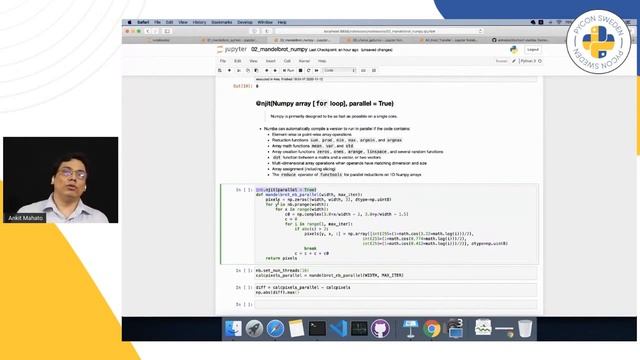The width and height of the screenshot is (640, 360).
Task: Switch to the 02 mandelbrot numpy tab
Action: tap(304, 40)
